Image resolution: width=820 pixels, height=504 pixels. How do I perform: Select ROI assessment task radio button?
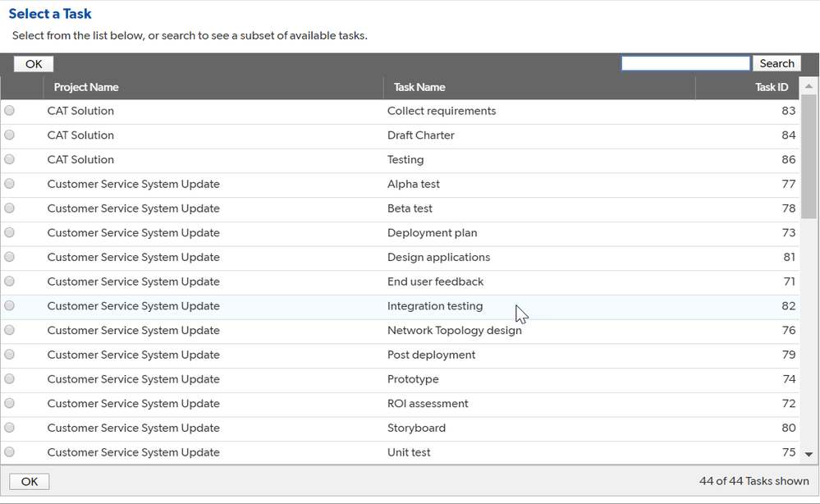(9, 403)
